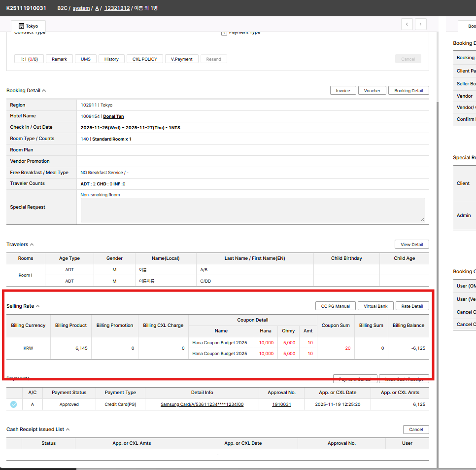Open the History button

[111, 59]
